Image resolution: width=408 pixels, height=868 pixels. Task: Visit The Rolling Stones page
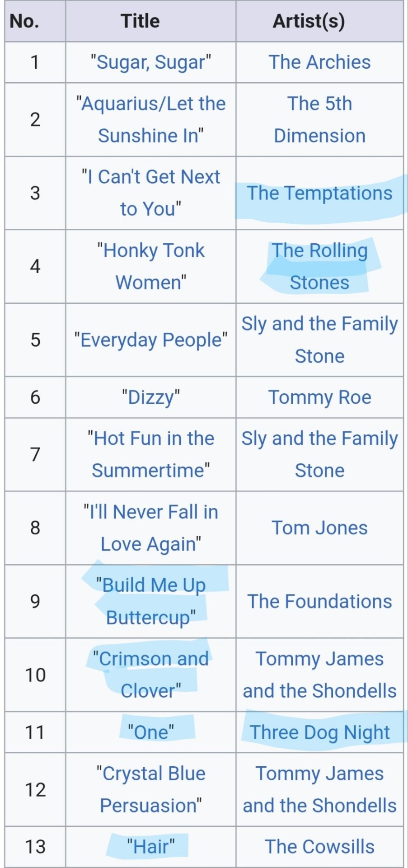[320, 266]
